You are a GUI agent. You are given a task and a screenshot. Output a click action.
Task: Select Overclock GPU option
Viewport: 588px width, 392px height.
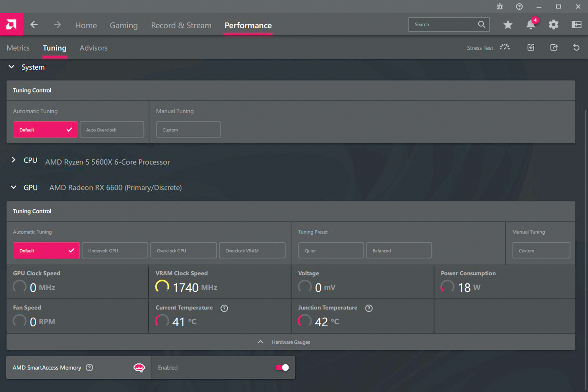pos(183,250)
